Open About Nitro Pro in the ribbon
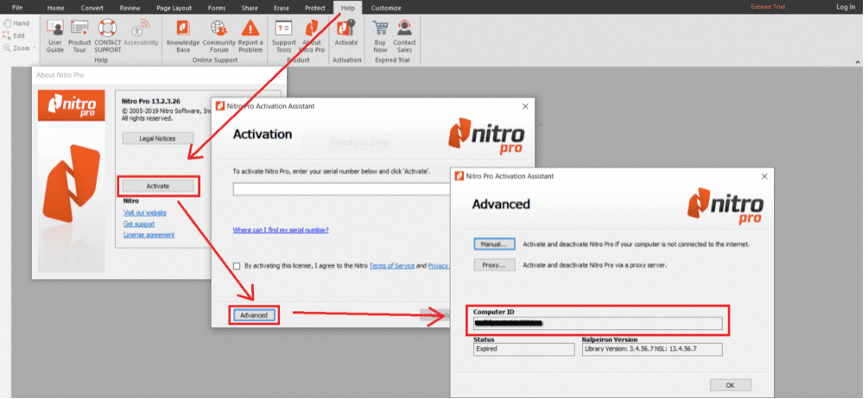Image resolution: width=868 pixels, height=399 pixels. 312,36
